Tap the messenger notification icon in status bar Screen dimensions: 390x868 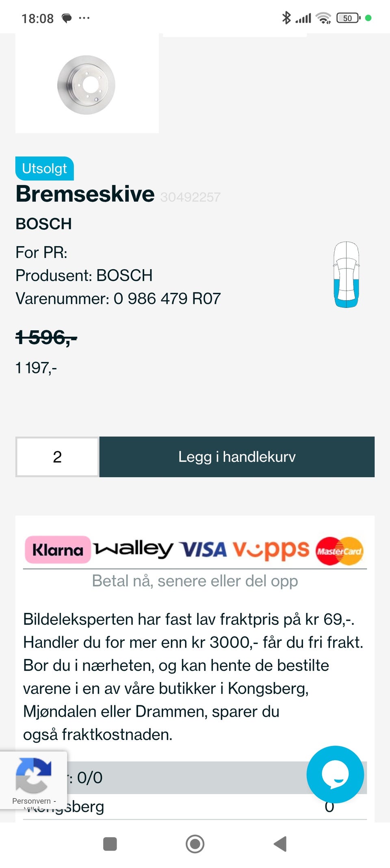tap(67, 18)
